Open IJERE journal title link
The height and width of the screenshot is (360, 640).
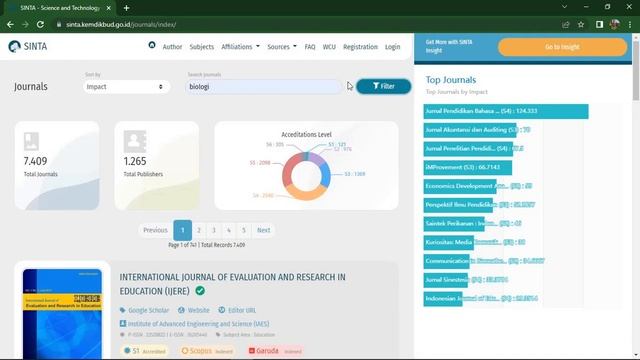click(x=232, y=284)
